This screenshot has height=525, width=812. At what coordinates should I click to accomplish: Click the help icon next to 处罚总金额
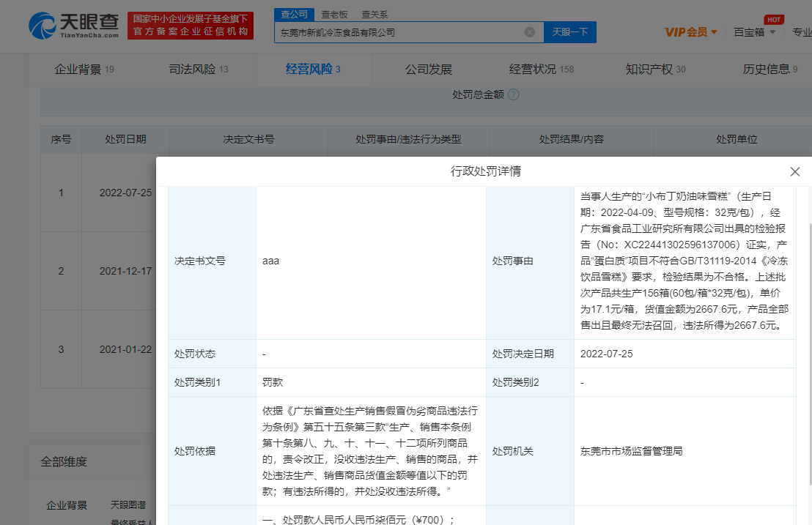[513, 94]
